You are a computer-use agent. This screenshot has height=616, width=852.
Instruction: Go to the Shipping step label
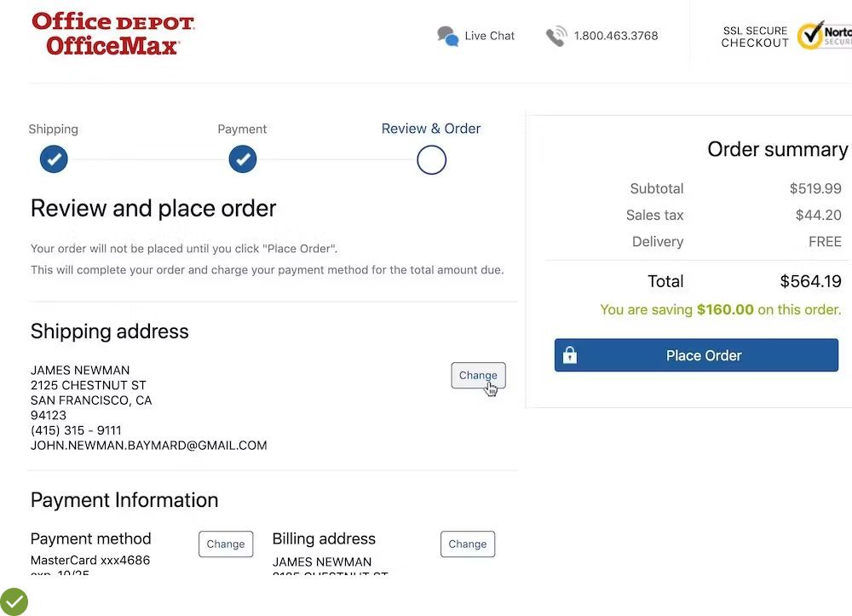[x=53, y=130]
